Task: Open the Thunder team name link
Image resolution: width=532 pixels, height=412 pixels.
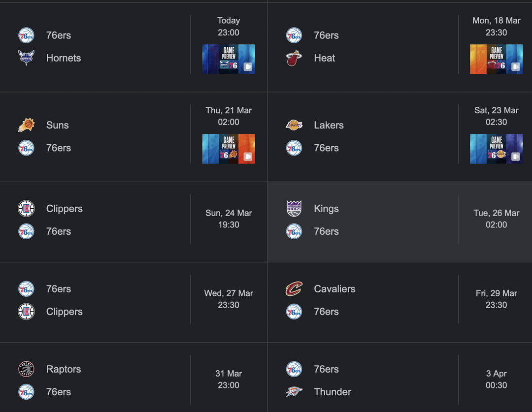Action: (332, 392)
